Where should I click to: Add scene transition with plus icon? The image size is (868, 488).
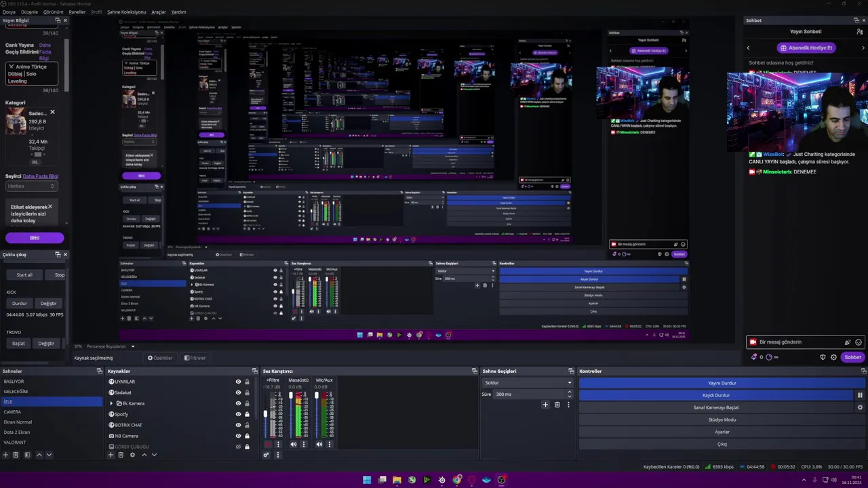545,405
